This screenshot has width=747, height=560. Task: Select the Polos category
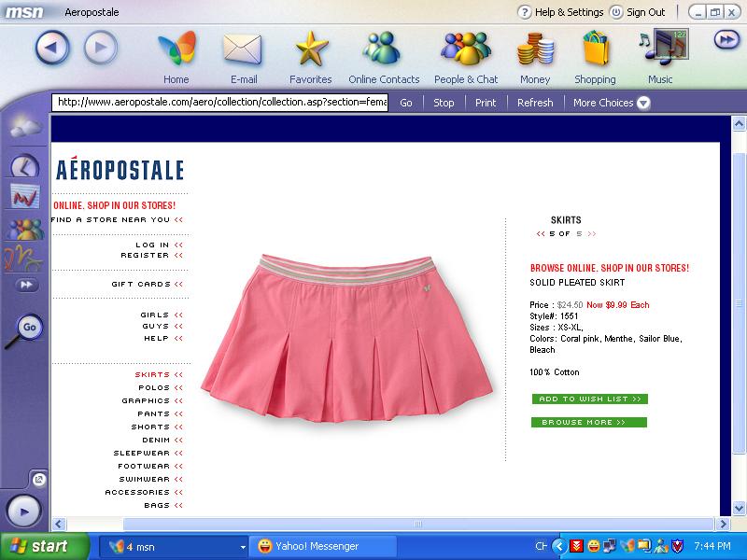pyautogui.click(x=161, y=387)
